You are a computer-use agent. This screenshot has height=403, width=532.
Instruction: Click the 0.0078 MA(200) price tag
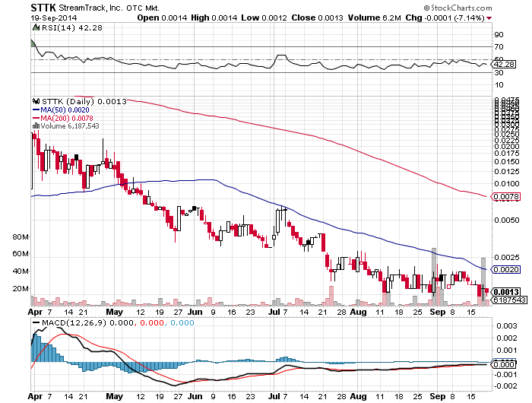coord(505,197)
